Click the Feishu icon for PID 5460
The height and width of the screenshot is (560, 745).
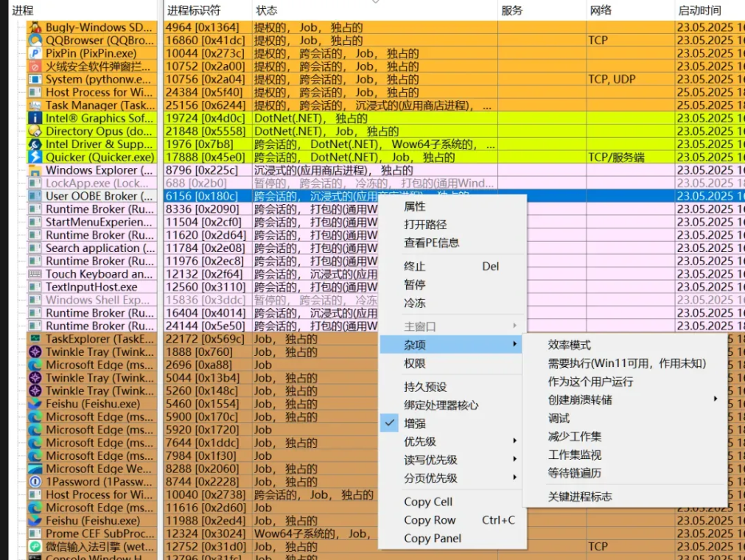(35, 404)
